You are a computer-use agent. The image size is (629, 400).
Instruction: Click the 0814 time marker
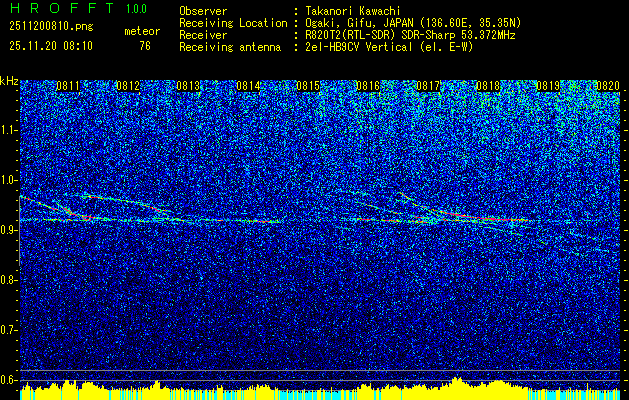(248, 85)
